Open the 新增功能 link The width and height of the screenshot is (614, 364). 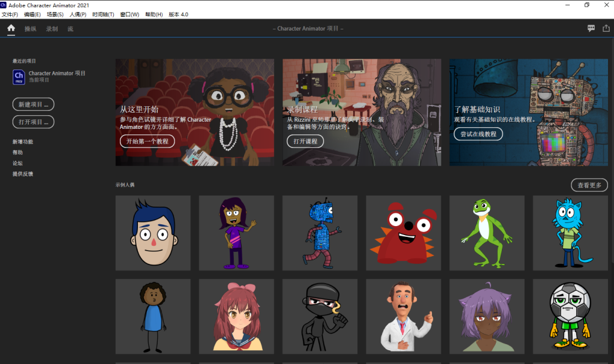23,142
